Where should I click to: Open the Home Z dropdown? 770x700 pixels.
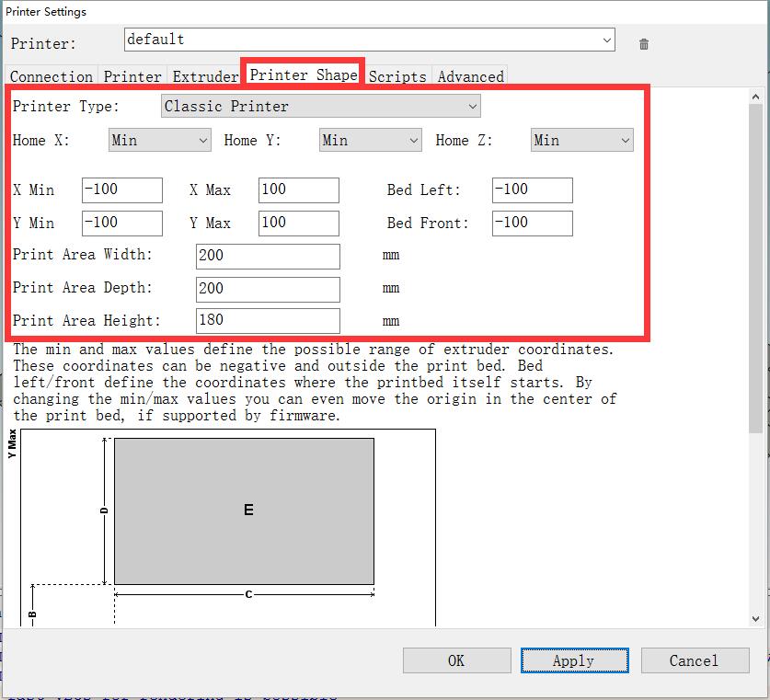(581, 140)
